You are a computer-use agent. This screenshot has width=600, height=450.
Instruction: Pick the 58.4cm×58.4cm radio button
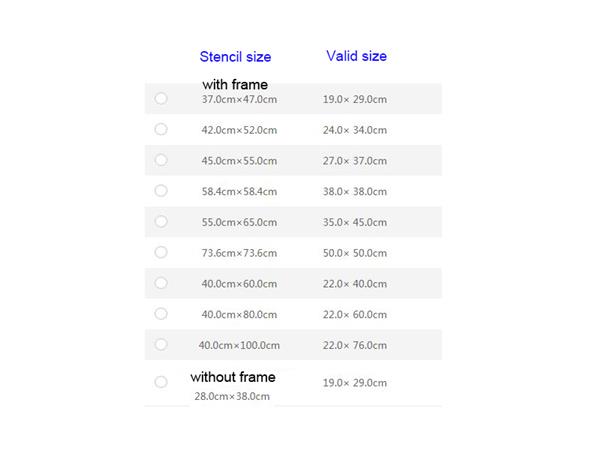coord(161,190)
